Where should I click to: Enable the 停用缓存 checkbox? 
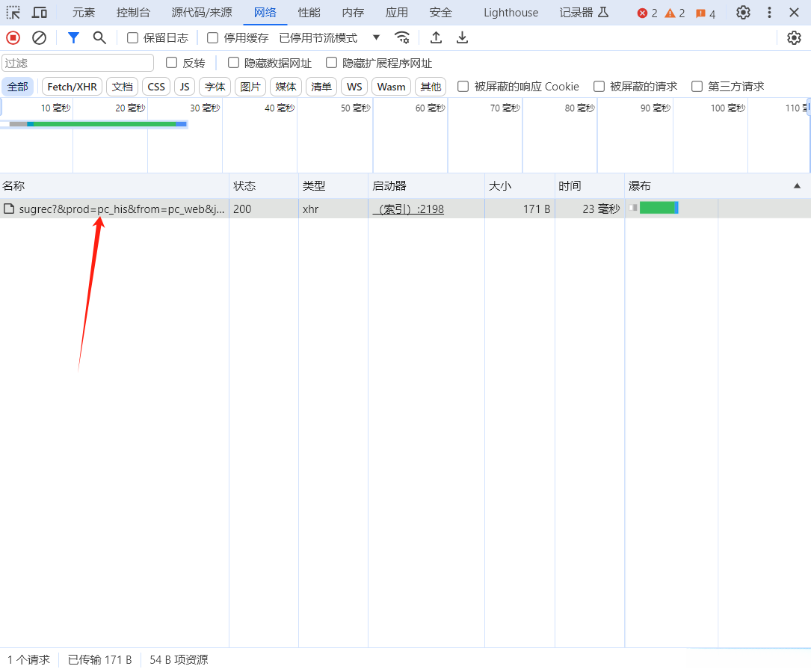click(212, 38)
